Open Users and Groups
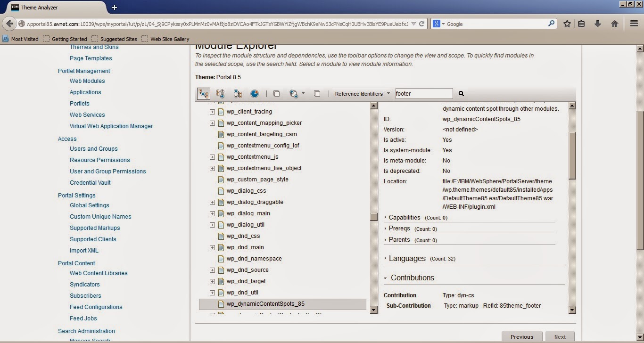The width and height of the screenshot is (644, 343). (94, 149)
